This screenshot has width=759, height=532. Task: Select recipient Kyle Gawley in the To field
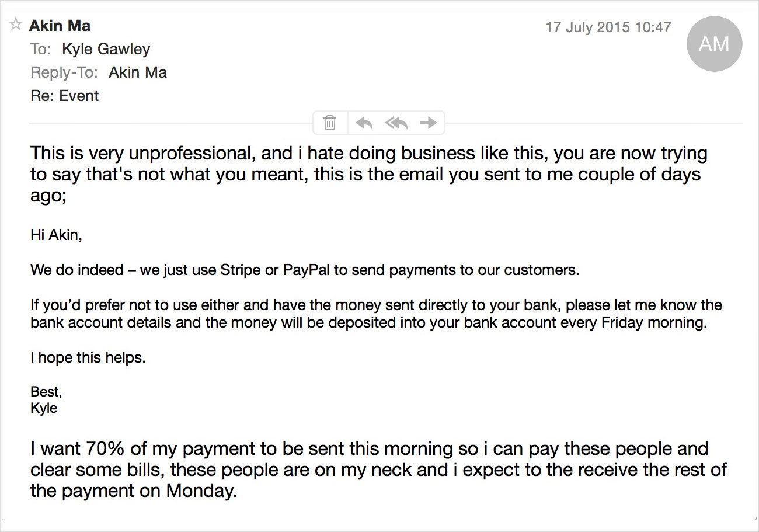106,49
